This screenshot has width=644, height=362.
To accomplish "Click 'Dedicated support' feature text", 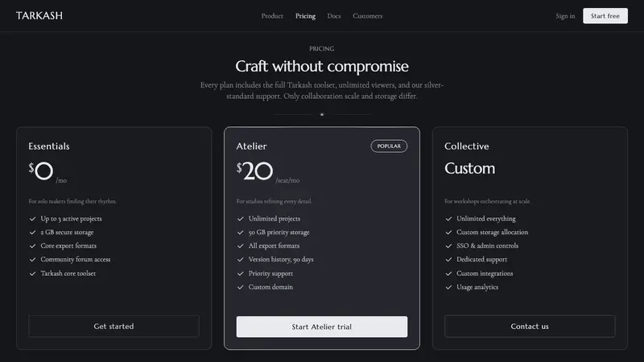I will (x=481, y=259).
